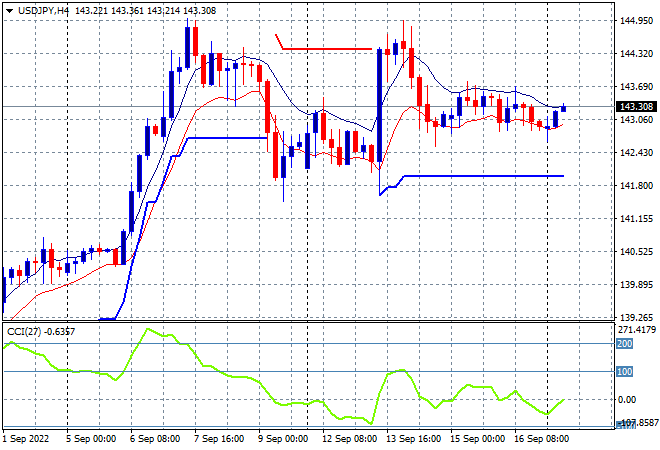Select the USDJPY,H4 chart title text

click(43, 11)
